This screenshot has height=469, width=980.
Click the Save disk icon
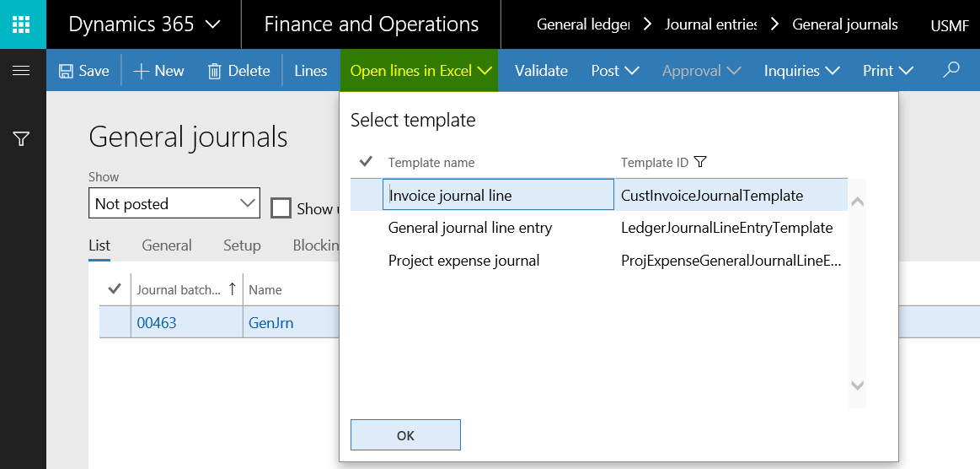tap(66, 72)
